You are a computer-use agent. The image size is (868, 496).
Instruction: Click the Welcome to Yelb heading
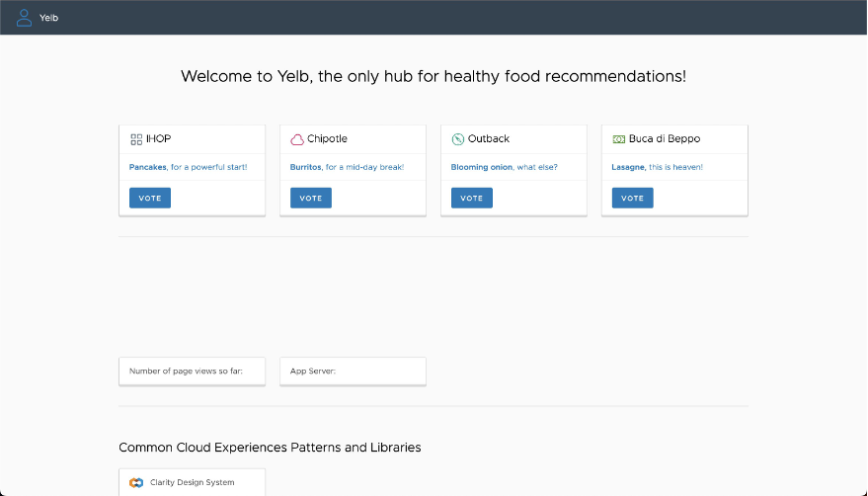(x=434, y=76)
